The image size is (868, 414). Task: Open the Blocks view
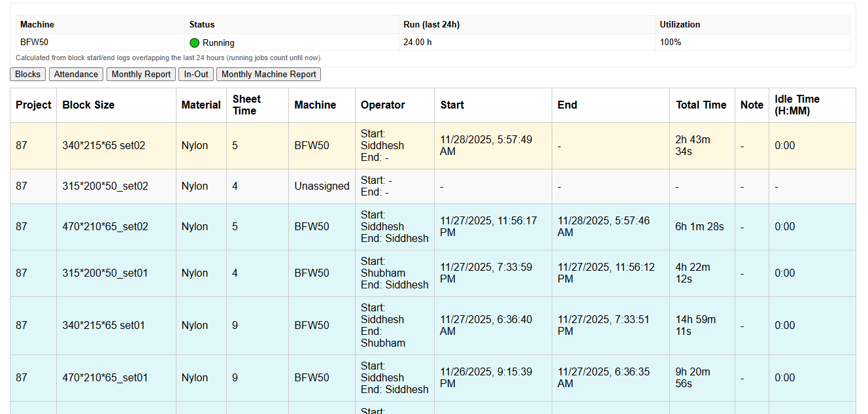(x=27, y=74)
